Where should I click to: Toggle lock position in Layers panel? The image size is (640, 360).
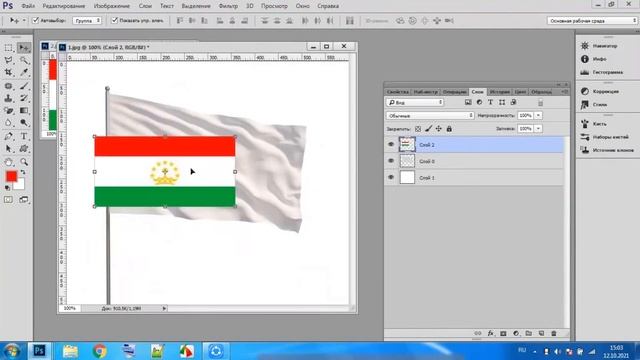[x=439, y=129]
